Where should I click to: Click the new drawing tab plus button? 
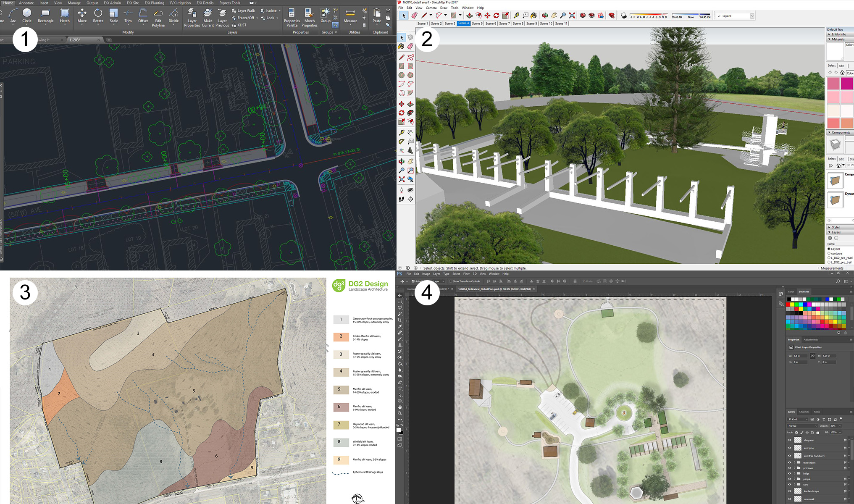tap(109, 40)
